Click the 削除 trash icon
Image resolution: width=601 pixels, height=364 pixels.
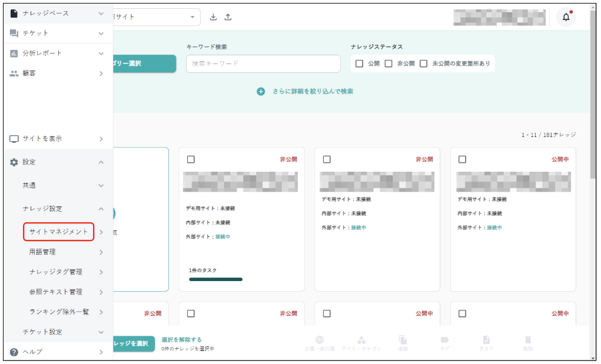pyautogui.click(x=528, y=340)
